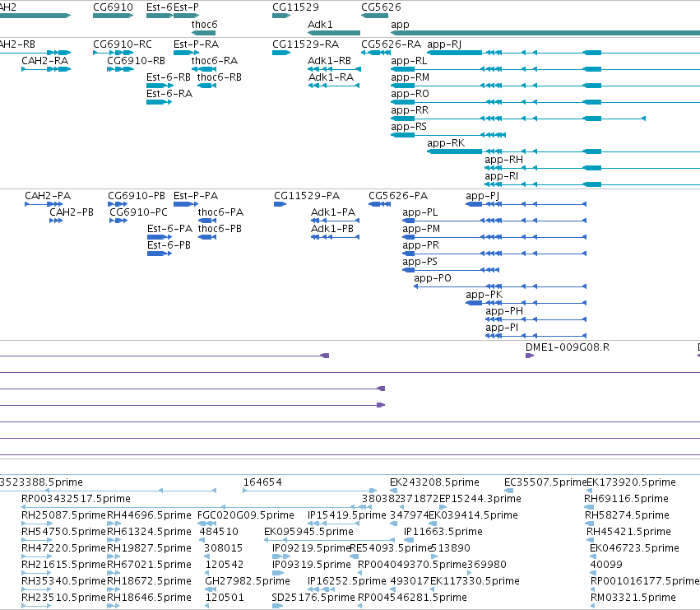Screen dimensions: 700x610
Task: Select EST IP11663.5prime
Action: (x=443, y=532)
